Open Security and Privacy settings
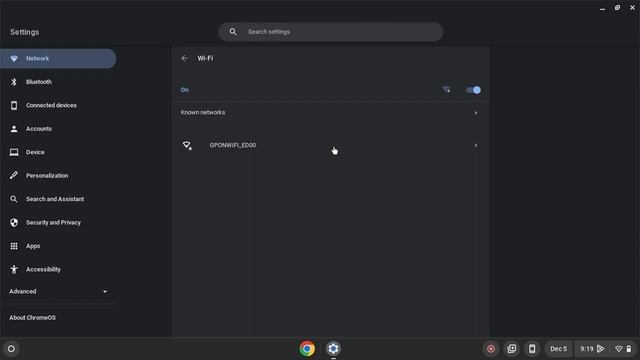Image resolution: width=640 pixels, height=360 pixels. (x=58, y=222)
